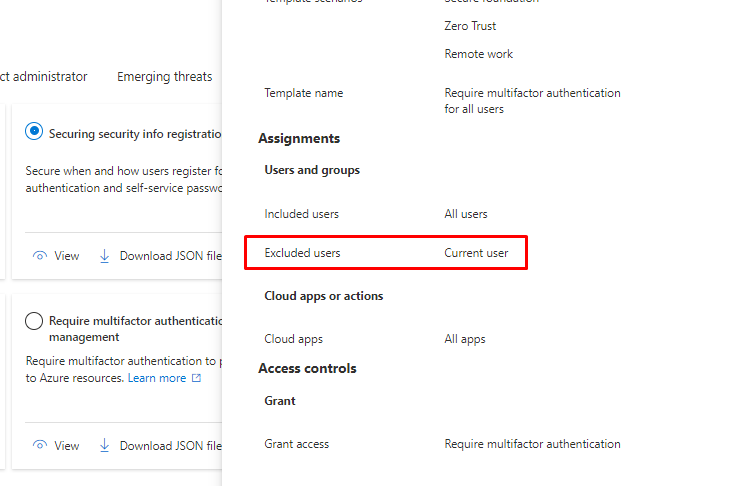Screen dimensions: 731x486
Task: Click the Zero Trust scenario text
Action: tap(470, 26)
